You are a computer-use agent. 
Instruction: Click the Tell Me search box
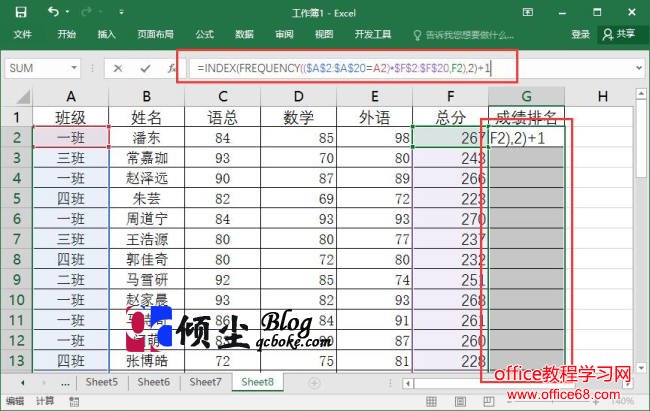coord(464,35)
